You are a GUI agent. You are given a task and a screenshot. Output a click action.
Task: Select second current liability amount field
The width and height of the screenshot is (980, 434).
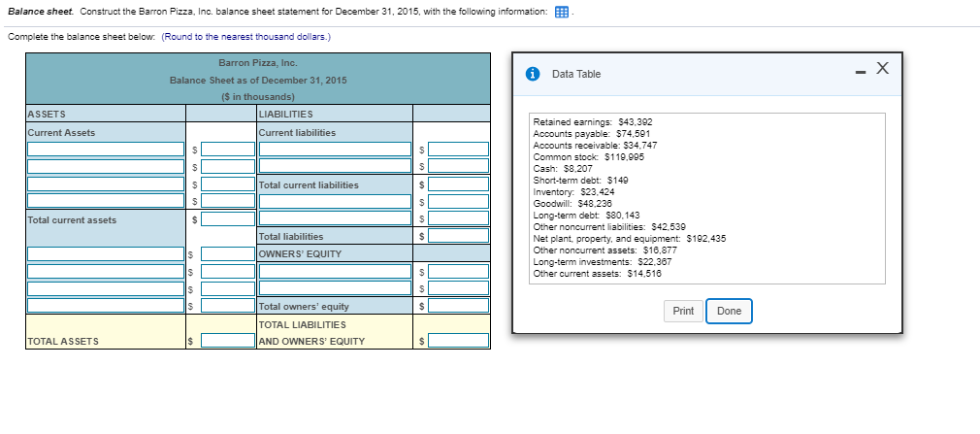tap(459, 166)
